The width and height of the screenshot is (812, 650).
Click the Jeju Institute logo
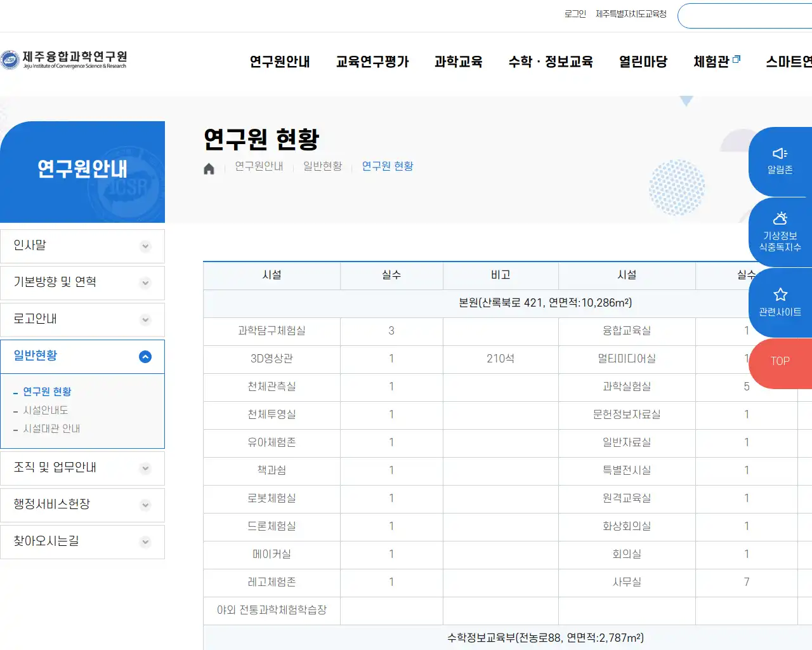pos(63,60)
